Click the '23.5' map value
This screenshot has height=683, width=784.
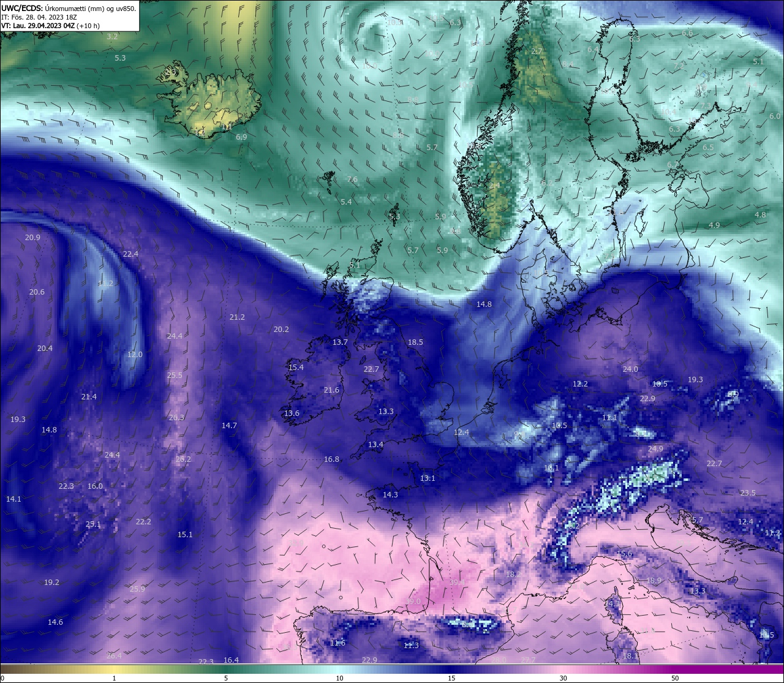pyautogui.click(x=748, y=493)
